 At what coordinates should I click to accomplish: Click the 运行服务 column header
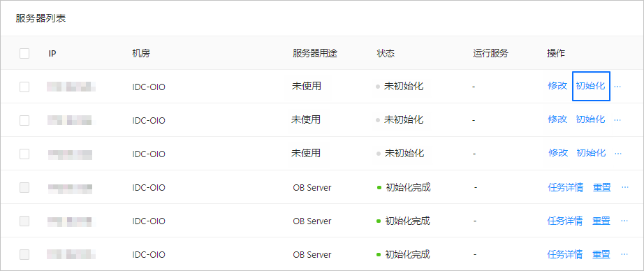point(491,53)
